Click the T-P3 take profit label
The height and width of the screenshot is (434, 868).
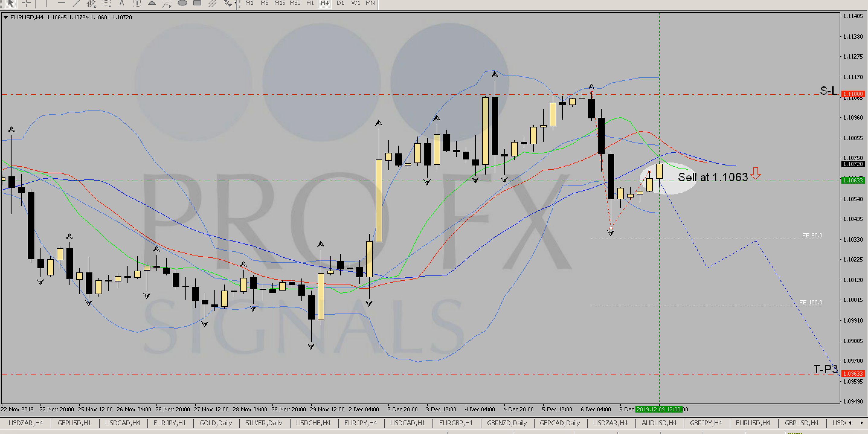[825, 369]
